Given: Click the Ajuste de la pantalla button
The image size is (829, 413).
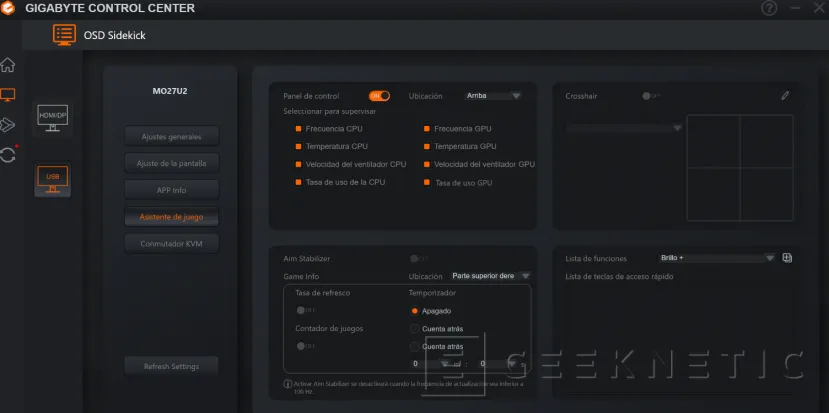Looking at the screenshot, I should pos(172,163).
